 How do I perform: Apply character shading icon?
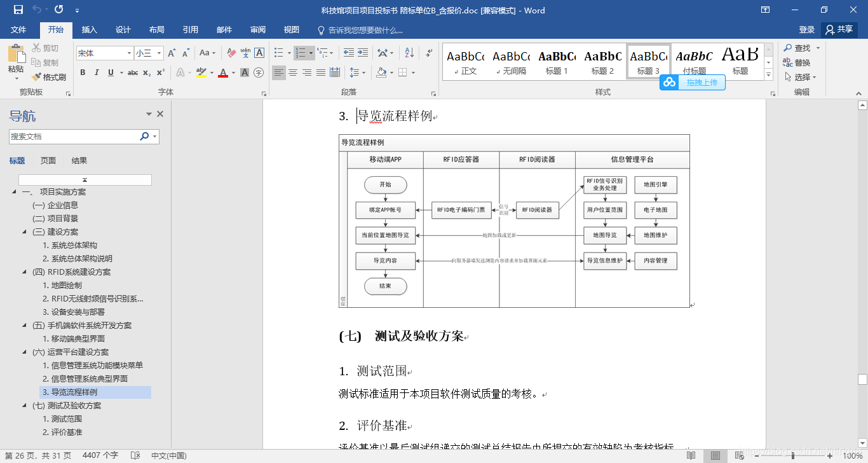tap(245, 73)
